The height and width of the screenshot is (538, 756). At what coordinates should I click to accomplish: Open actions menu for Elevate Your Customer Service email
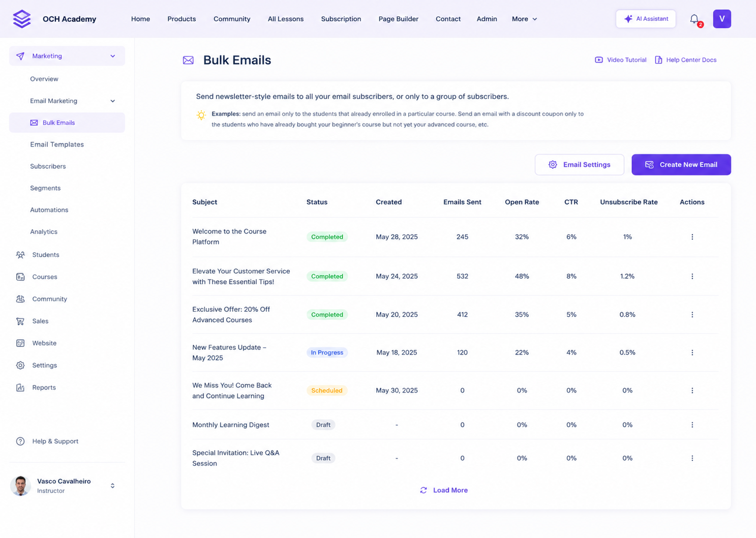point(692,276)
